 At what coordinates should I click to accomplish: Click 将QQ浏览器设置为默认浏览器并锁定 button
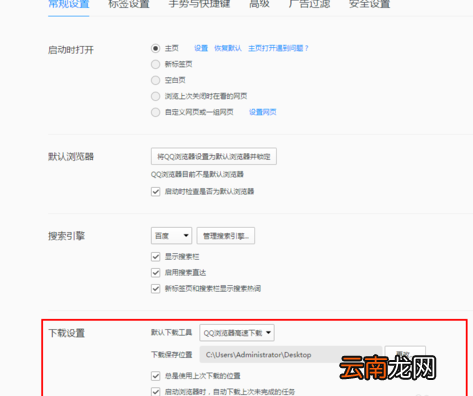[214, 156]
